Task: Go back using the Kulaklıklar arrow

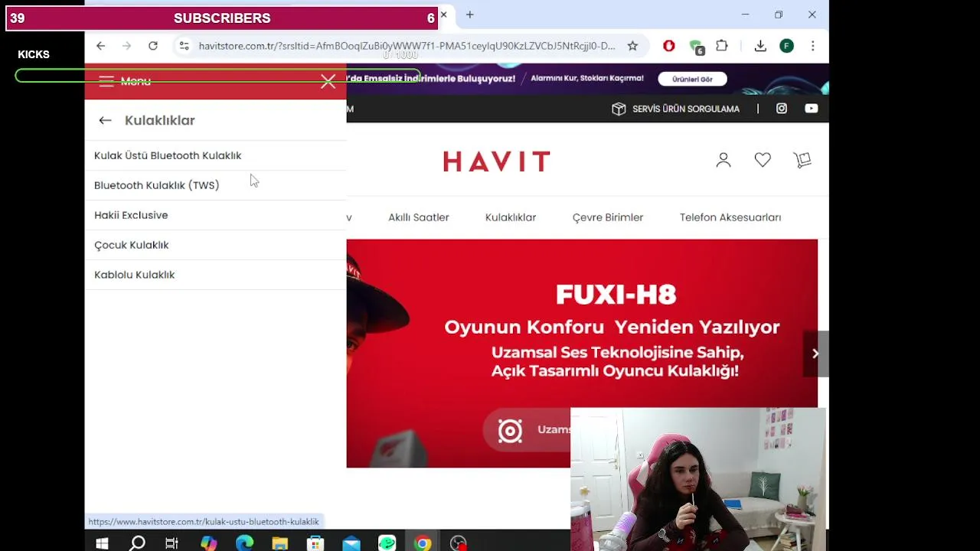Action: 105,120
